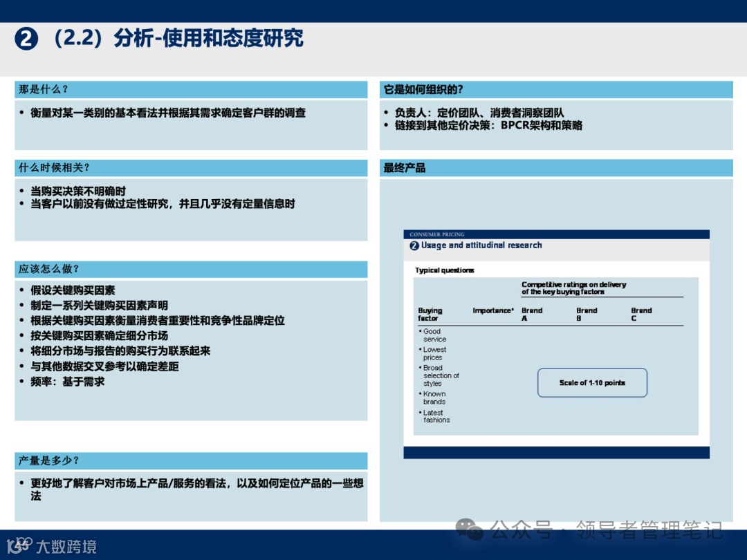Click the 'Importance' column header
Viewport: 747px width, 560px height.
493,310
